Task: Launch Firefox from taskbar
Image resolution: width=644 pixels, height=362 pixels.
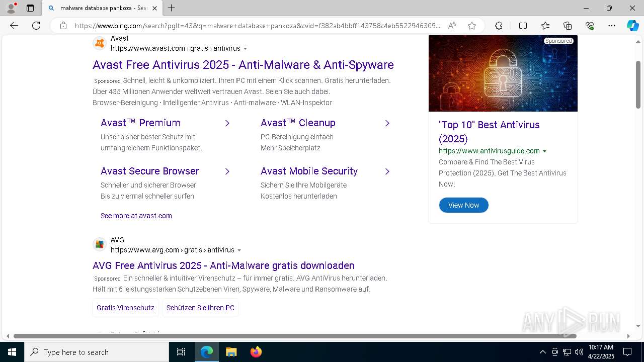Action: pos(256,352)
